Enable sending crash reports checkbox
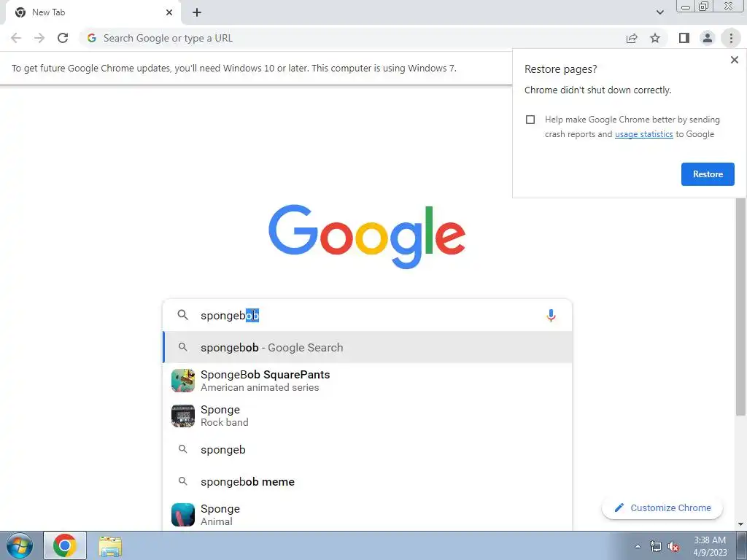 [530, 120]
